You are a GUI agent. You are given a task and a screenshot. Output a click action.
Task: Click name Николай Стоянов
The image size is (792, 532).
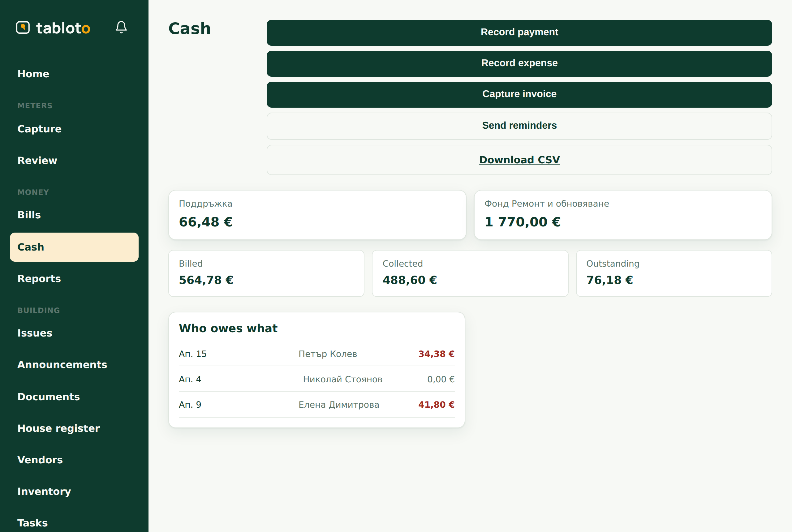343,379
